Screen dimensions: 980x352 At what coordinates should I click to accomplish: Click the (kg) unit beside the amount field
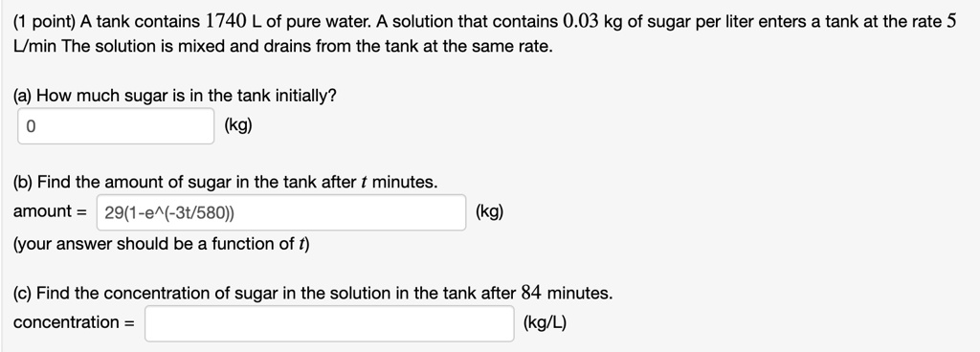(489, 211)
